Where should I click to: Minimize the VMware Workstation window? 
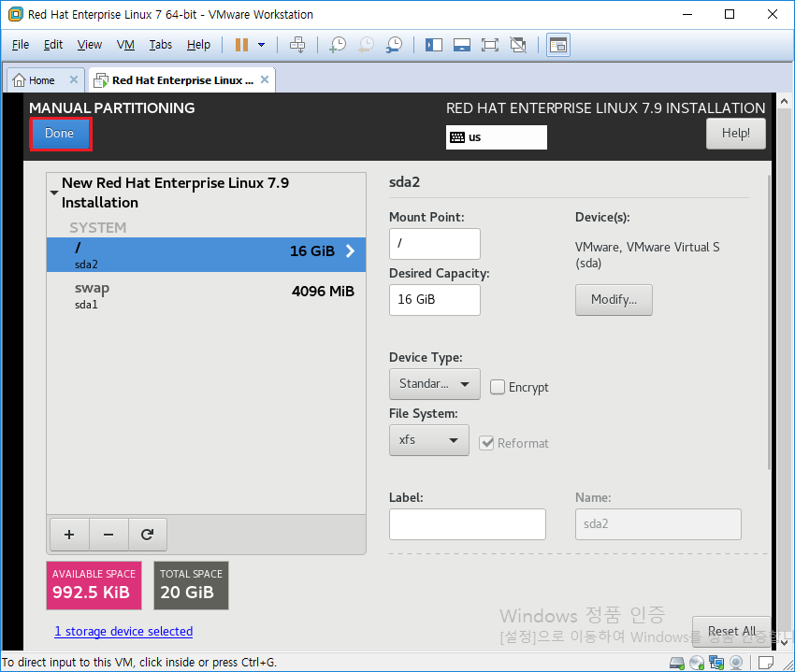coord(687,14)
